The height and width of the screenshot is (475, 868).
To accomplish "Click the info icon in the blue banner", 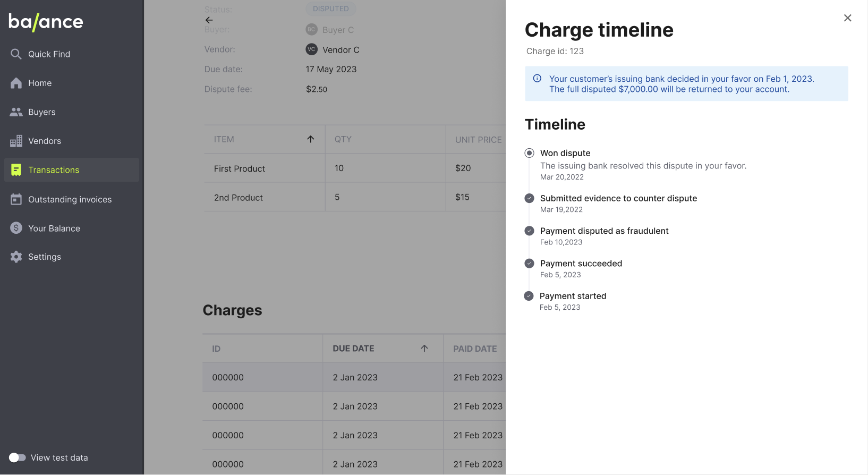I will pyautogui.click(x=537, y=79).
